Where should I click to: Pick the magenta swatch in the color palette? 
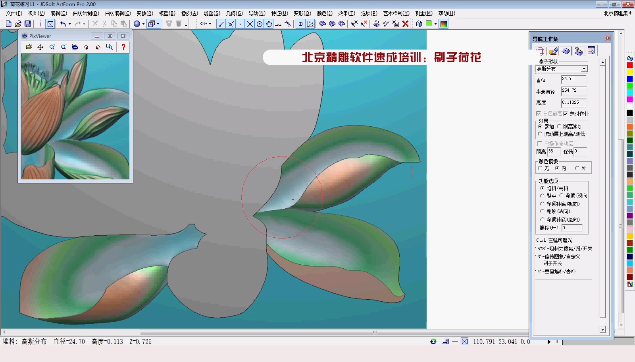point(630,100)
